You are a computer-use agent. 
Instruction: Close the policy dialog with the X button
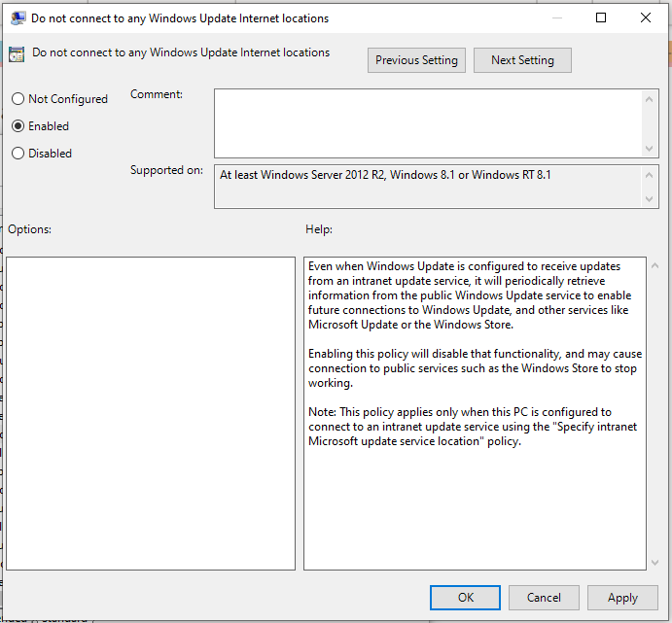pos(646,17)
